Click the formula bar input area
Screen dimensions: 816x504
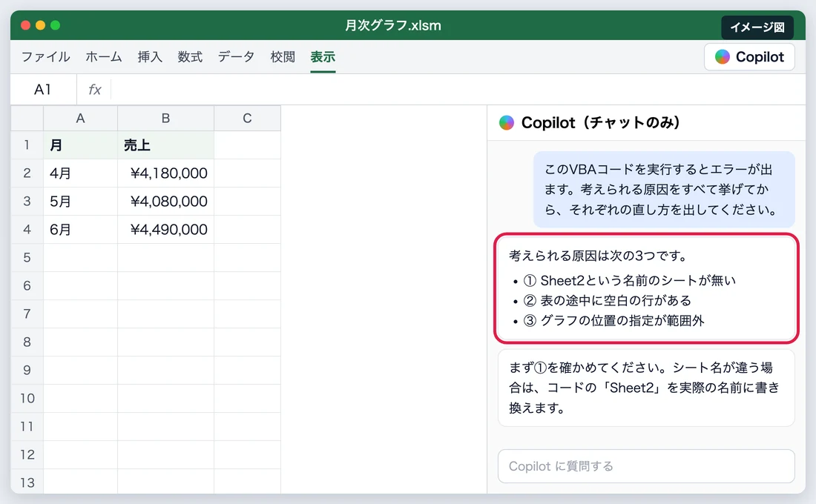click(x=458, y=90)
